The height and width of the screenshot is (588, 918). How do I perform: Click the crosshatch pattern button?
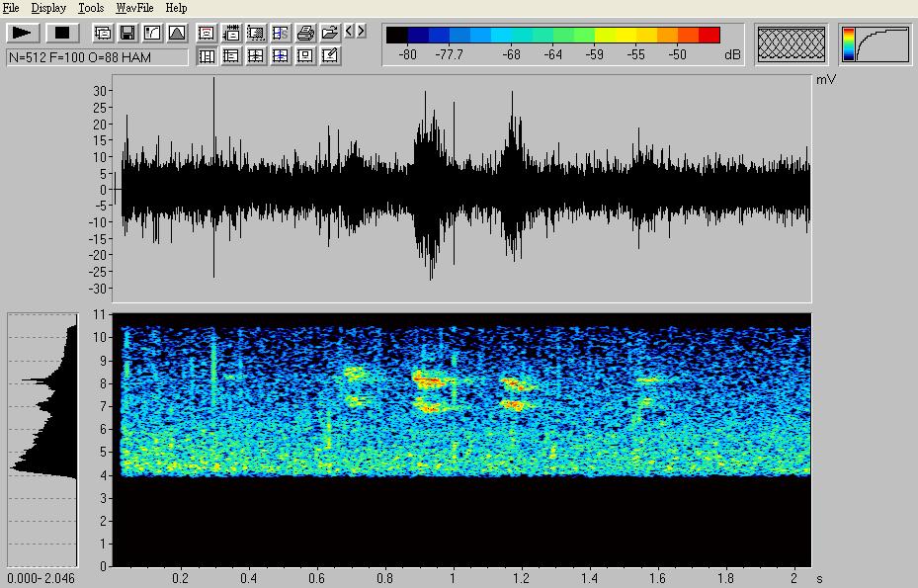[x=791, y=44]
